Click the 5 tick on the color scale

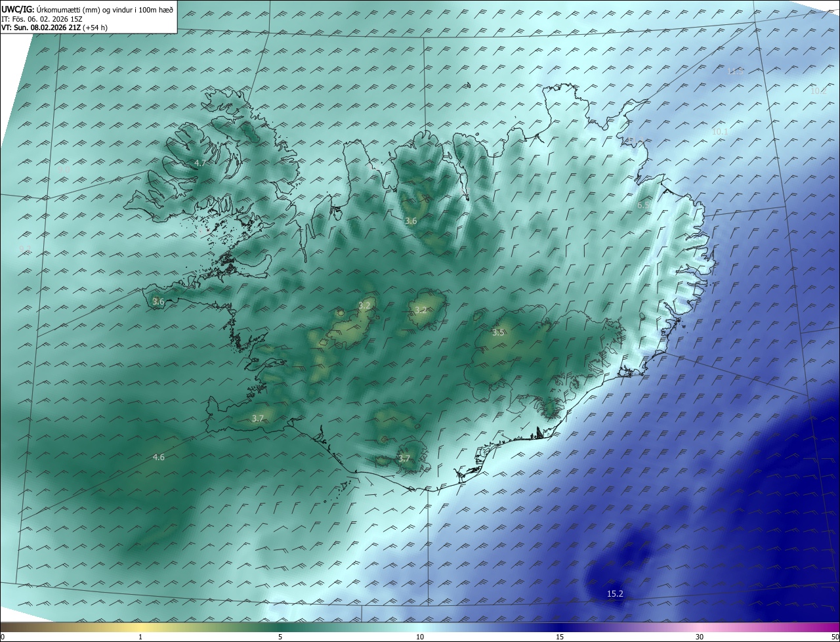[x=280, y=637]
